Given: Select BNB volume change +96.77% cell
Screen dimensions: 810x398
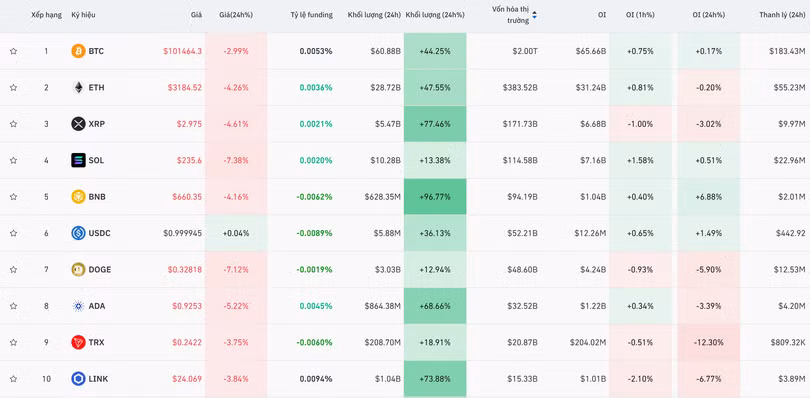Looking at the screenshot, I should (435, 197).
